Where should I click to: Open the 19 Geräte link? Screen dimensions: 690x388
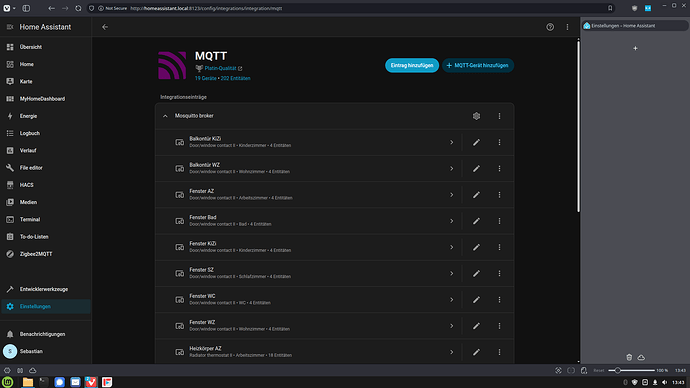coord(206,78)
